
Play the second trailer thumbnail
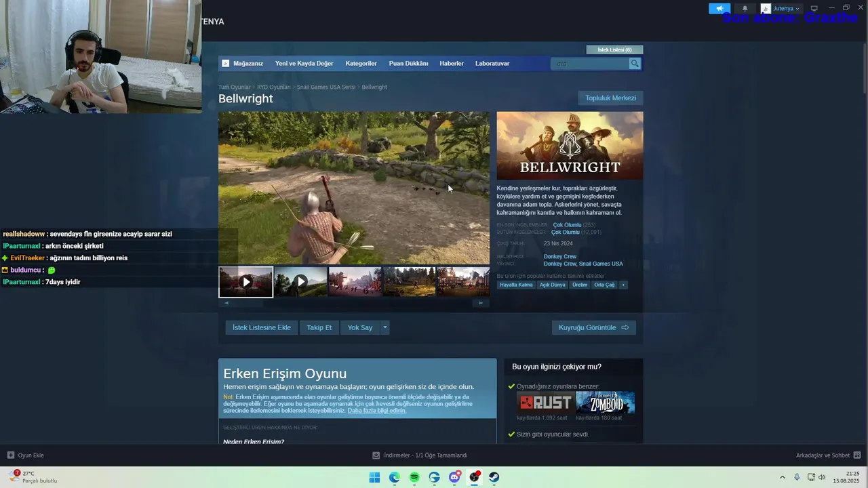301,282
